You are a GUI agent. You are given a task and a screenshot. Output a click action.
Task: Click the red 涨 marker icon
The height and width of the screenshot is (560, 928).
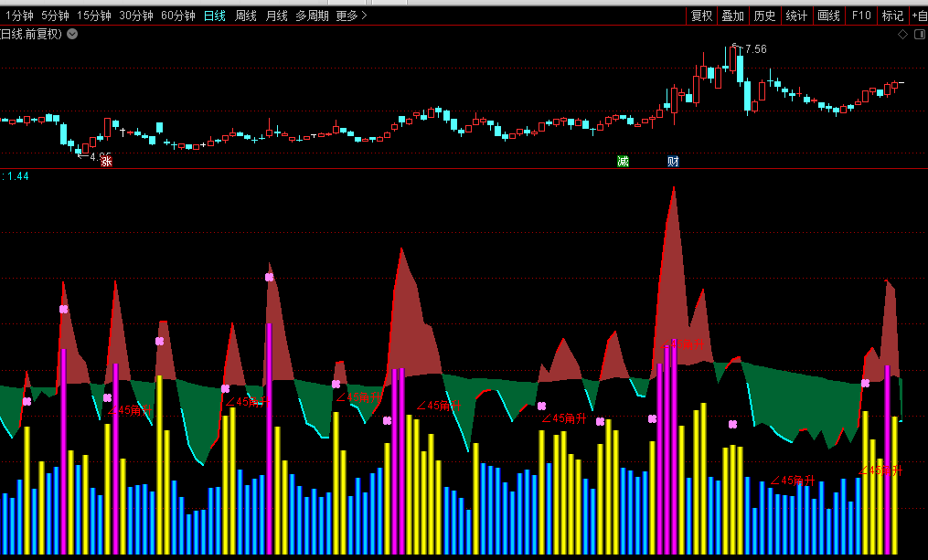click(x=106, y=162)
